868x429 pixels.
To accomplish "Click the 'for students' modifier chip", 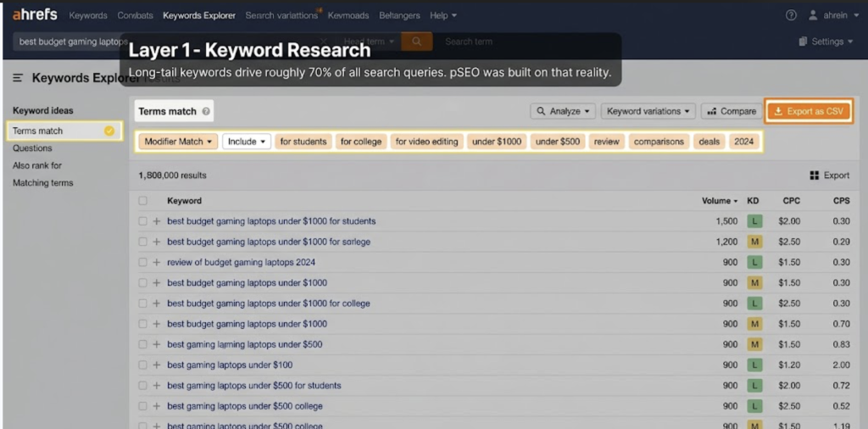I will pos(303,142).
